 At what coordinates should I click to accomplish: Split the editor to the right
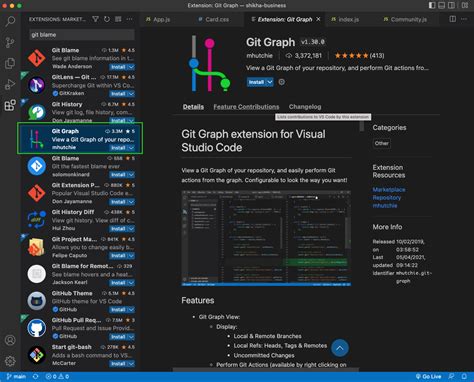(453, 19)
